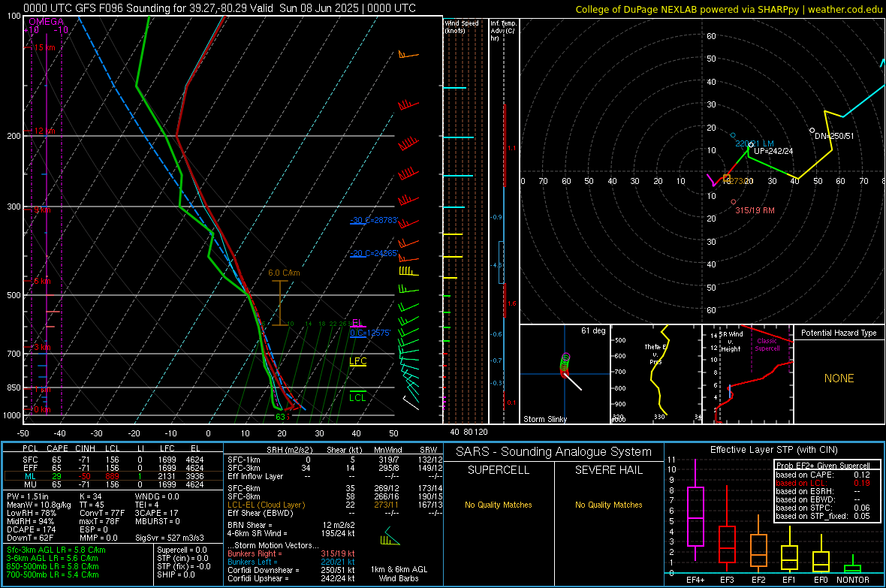
Task: Click the wind barb icon above 1km & 6km label
Action: pyautogui.click(x=390, y=536)
